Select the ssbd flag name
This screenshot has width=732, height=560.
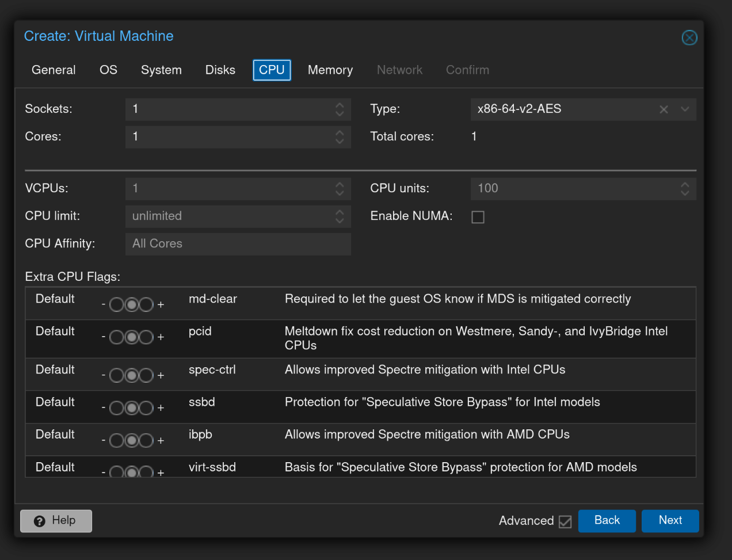click(x=202, y=402)
